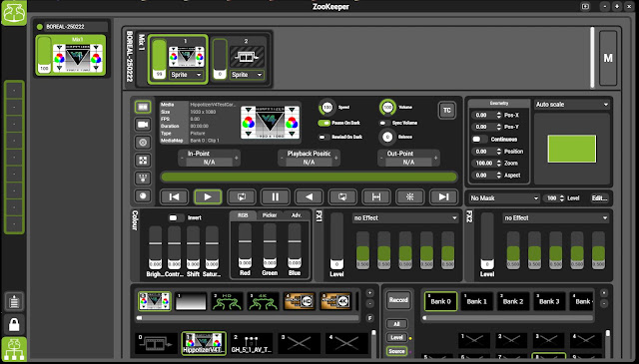Image resolution: width=639 pixels, height=364 pixels.
Task: Open the DMX fork icon tab
Action: [x=143, y=178]
